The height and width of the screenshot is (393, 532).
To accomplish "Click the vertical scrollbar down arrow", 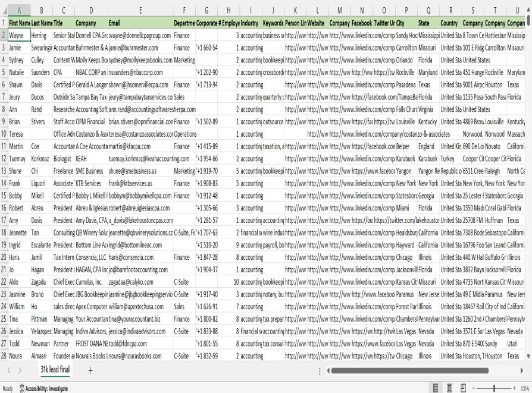I will [528, 356].
